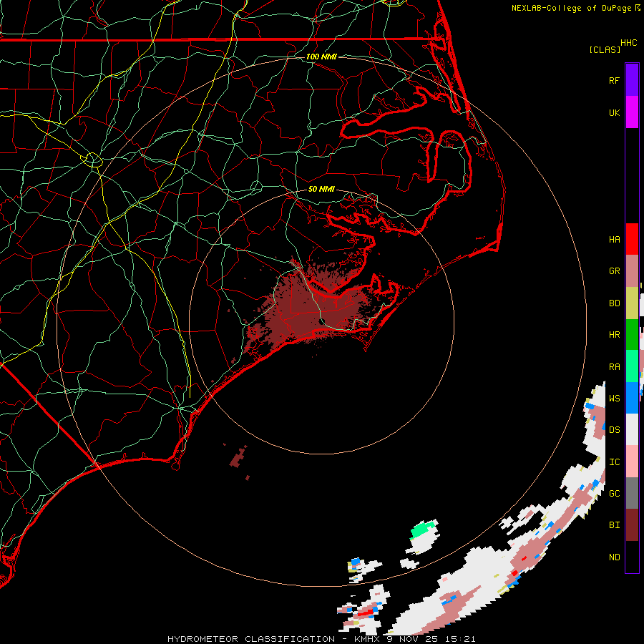Click the HA red legend swatch
The height and width of the screenshot is (644, 644).
[632, 239]
